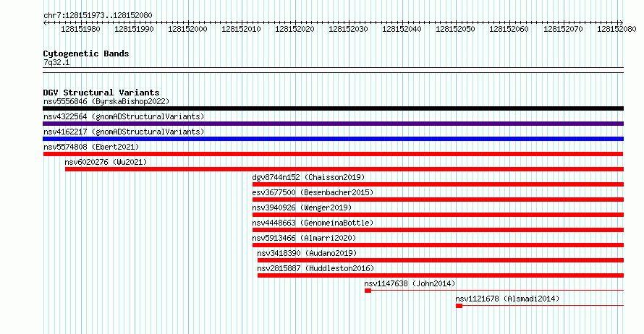
Task: Click chr7:128151973..128152080 region label
Action: point(98,15)
